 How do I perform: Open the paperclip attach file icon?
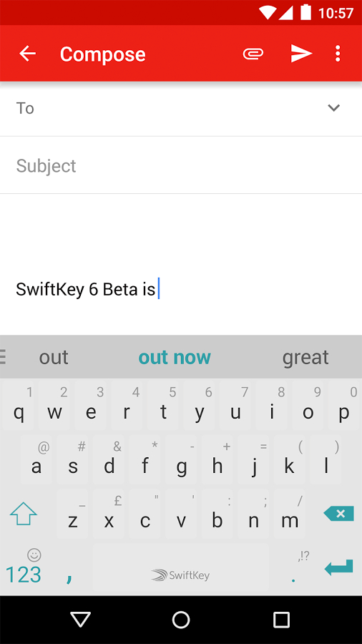253,54
